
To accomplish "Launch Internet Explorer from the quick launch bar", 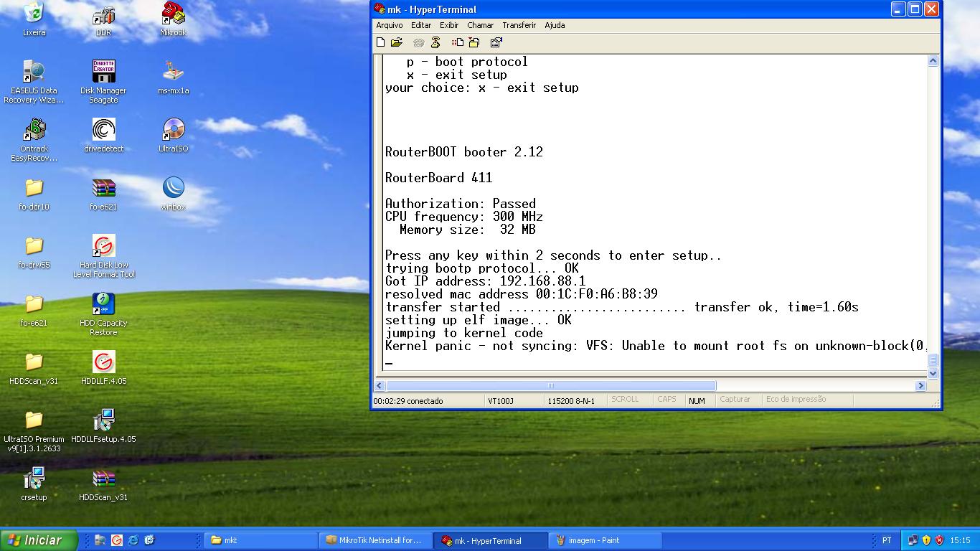I will 133,540.
